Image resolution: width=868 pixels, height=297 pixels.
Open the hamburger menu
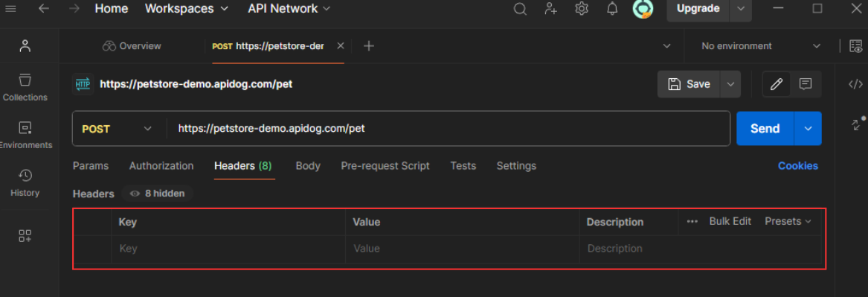(x=10, y=9)
